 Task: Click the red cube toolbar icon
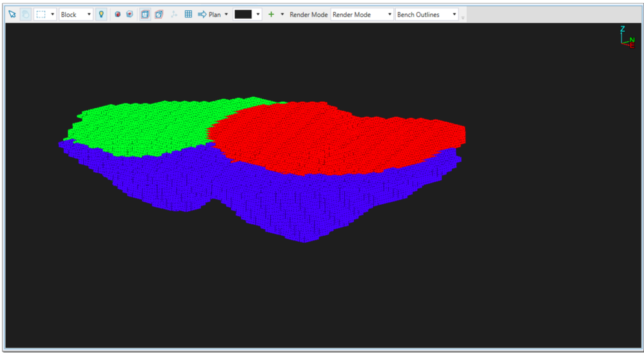[x=130, y=14]
